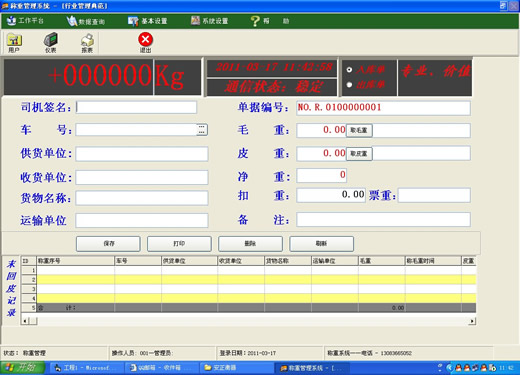Open the 车号 browse ellipsis button
This screenshot has width=520, height=375.
point(202,130)
